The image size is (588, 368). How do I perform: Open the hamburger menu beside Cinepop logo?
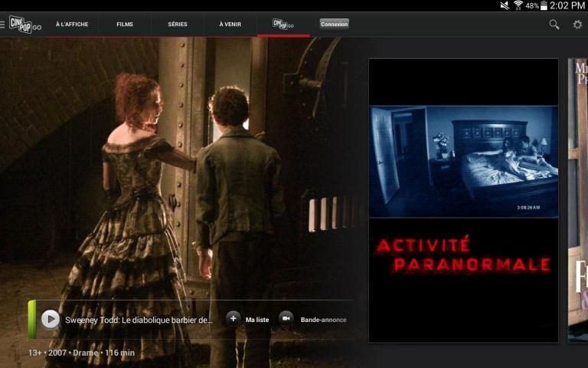(x=3, y=25)
